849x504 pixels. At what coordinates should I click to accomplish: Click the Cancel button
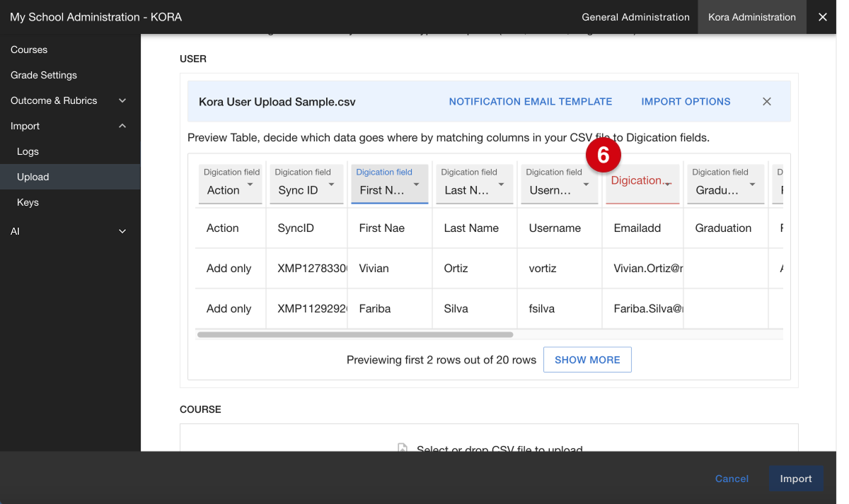732,479
